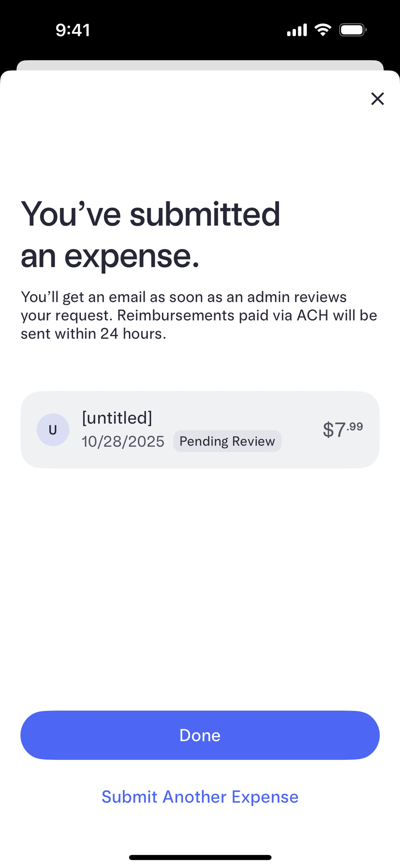Tap the battery status bar icon
Image resolution: width=400 pixels, height=868 pixels.
(352, 30)
